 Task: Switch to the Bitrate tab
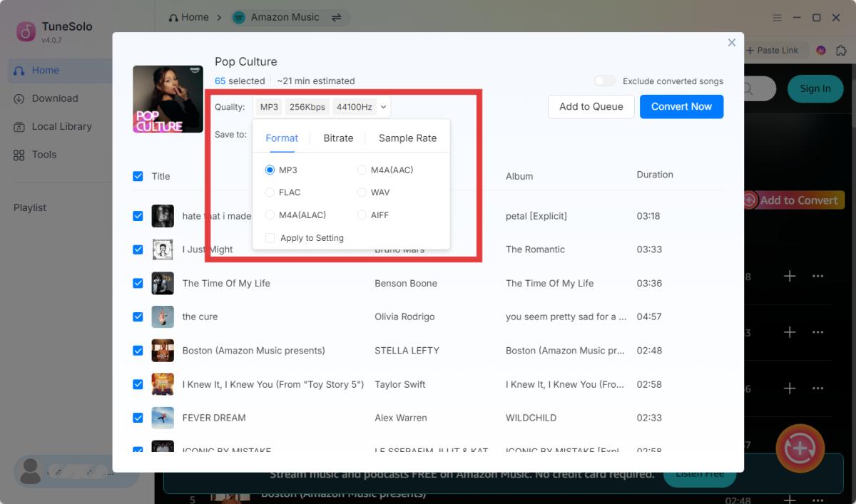338,138
